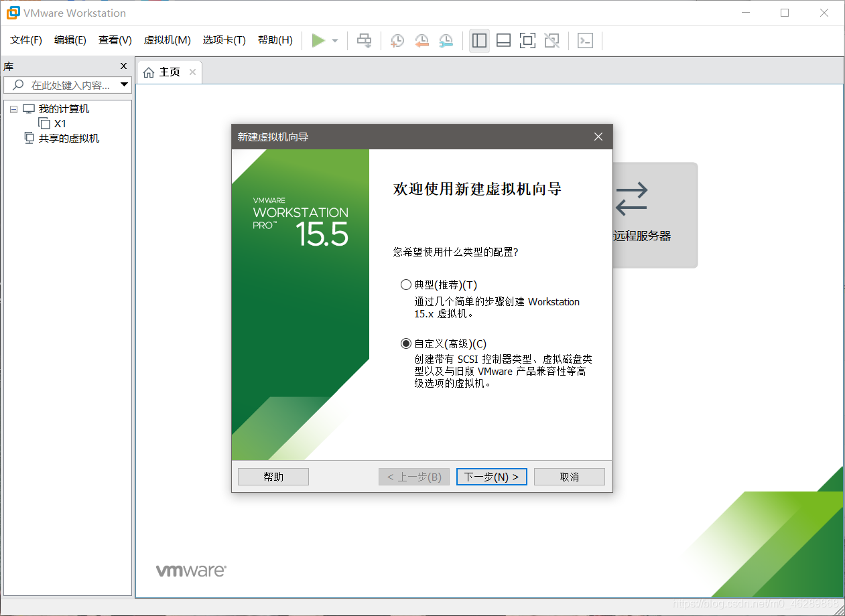Click the disabled < 上一步(B) button
Viewport: 845px width, 616px height.
pos(414,477)
